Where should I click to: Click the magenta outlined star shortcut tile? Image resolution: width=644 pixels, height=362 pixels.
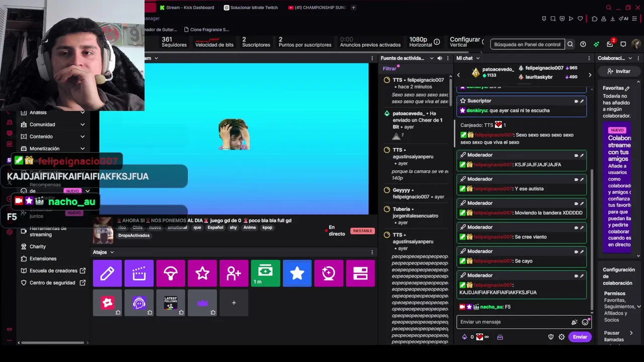[x=202, y=273]
